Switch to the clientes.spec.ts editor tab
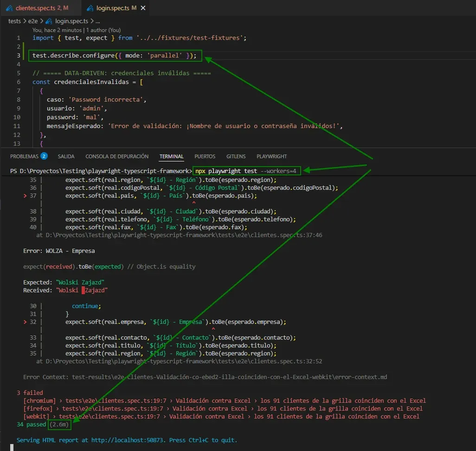Image resolution: width=476 pixels, height=451 pixels. click(x=41, y=8)
